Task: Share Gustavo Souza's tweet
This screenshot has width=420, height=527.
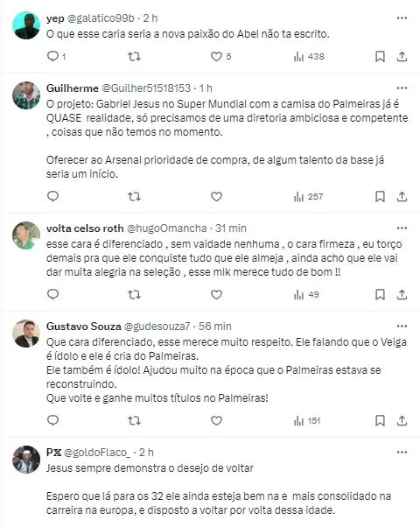Action: 402,420
